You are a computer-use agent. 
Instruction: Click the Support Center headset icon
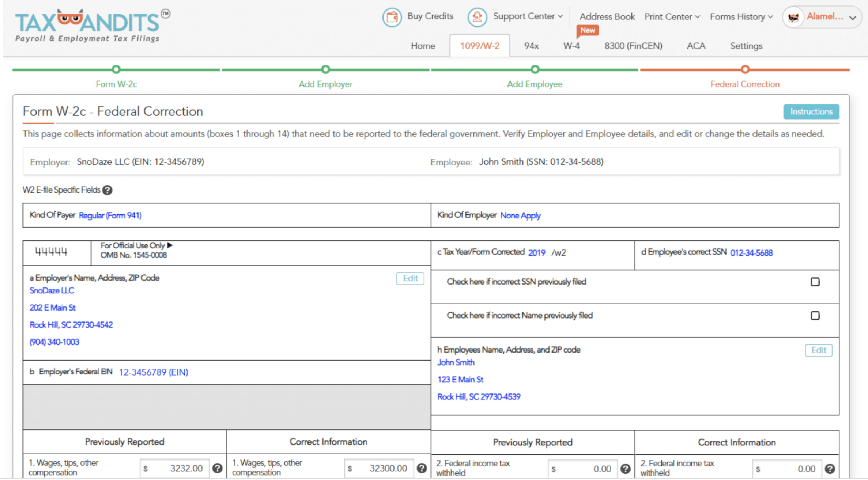477,17
